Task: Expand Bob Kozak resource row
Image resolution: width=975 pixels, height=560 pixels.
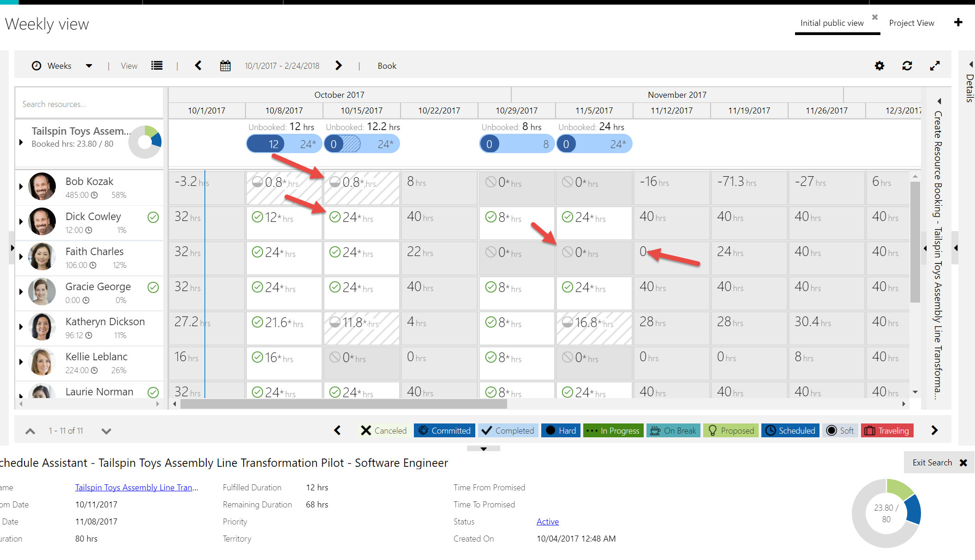Action: [x=21, y=186]
